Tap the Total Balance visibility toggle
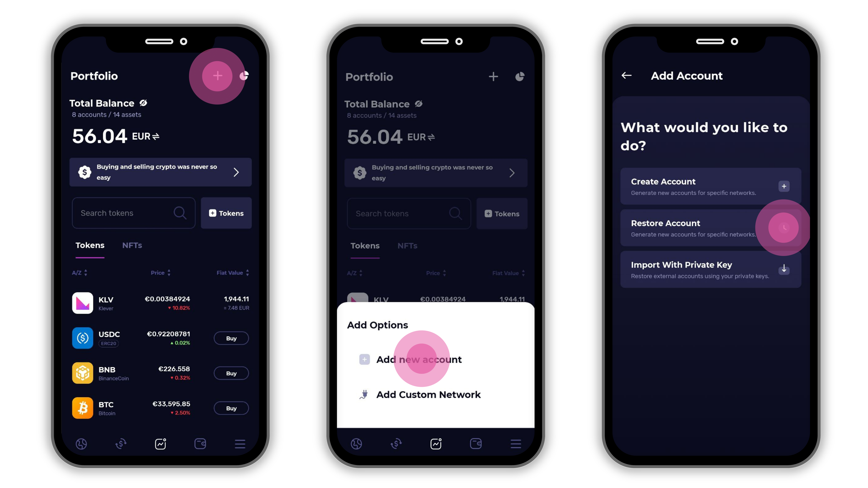 145,103
